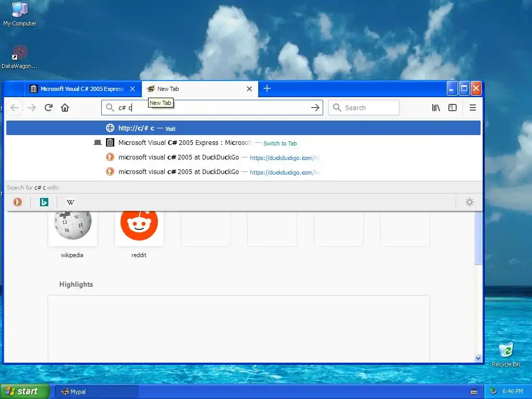Switch to Microsoft Visual C# 2005 Express tab
The image size is (532, 399).
click(83, 89)
